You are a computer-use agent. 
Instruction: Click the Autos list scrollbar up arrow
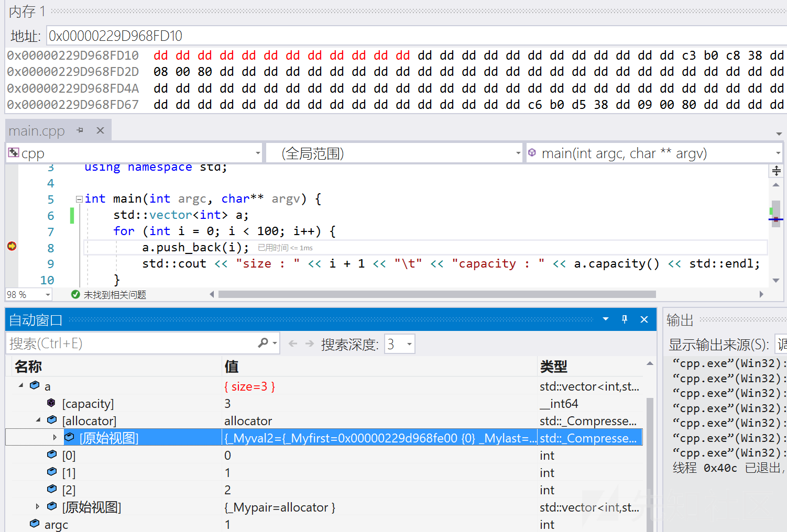tap(650, 363)
